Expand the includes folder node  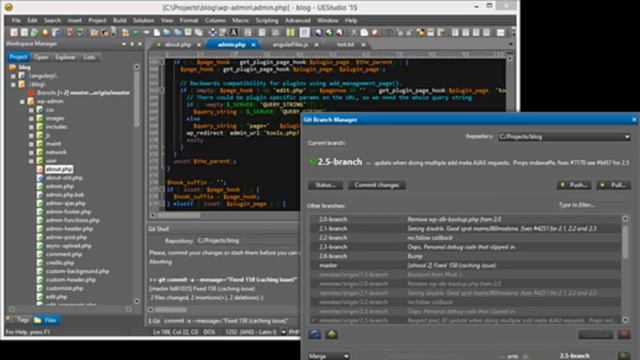pos(31,127)
